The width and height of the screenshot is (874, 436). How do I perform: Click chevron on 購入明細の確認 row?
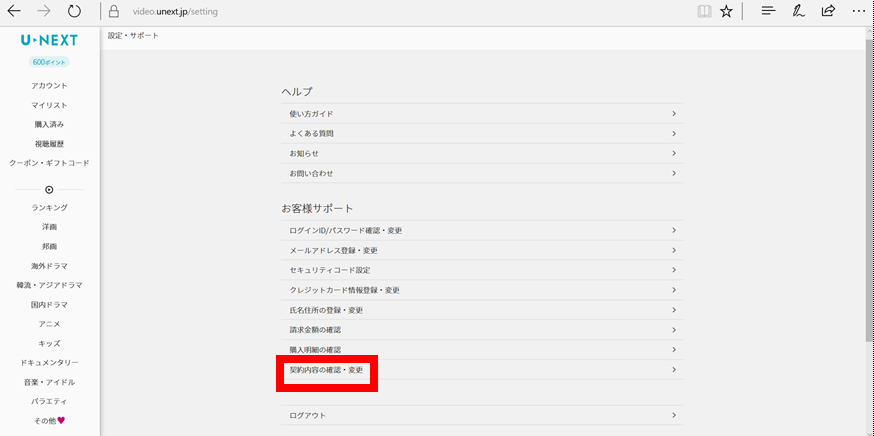(674, 350)
